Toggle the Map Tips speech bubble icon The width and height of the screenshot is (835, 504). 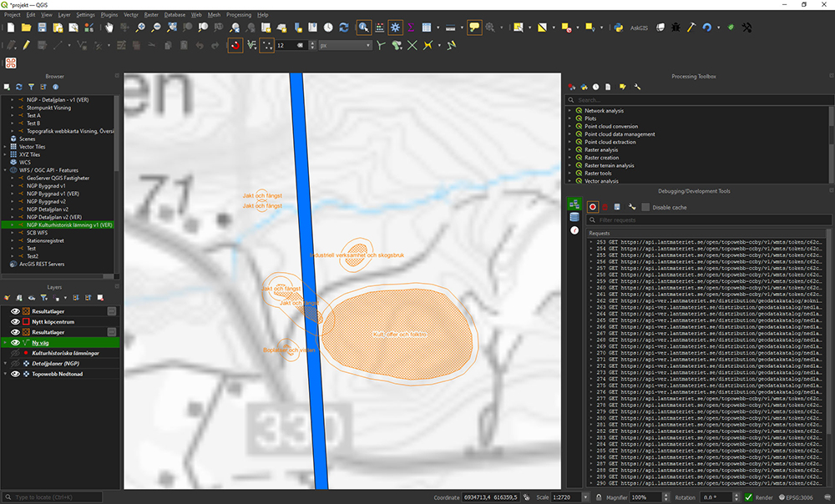click(x=474, y=28)
